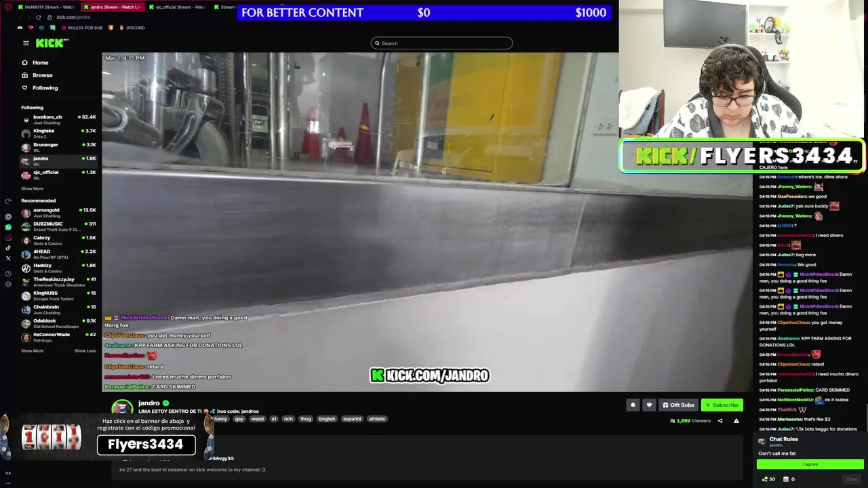Report the stream with warning triangle icon

coord(736,421)
